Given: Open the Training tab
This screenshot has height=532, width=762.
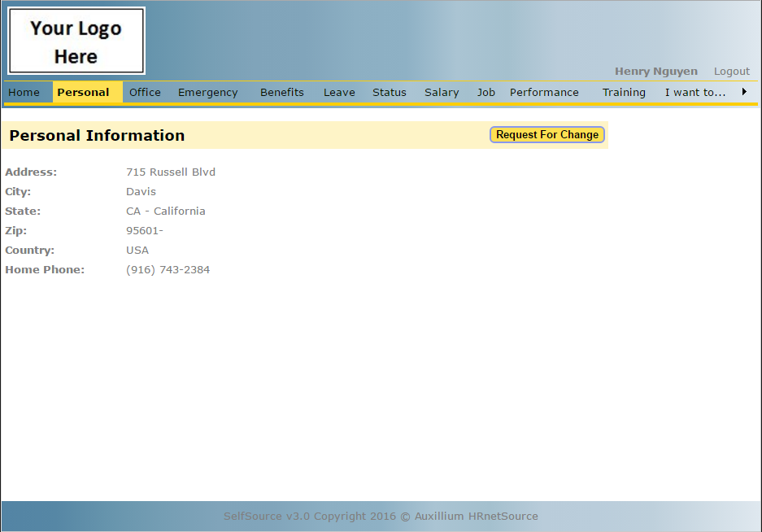Looking at the screenshot, I should point(624,93).
